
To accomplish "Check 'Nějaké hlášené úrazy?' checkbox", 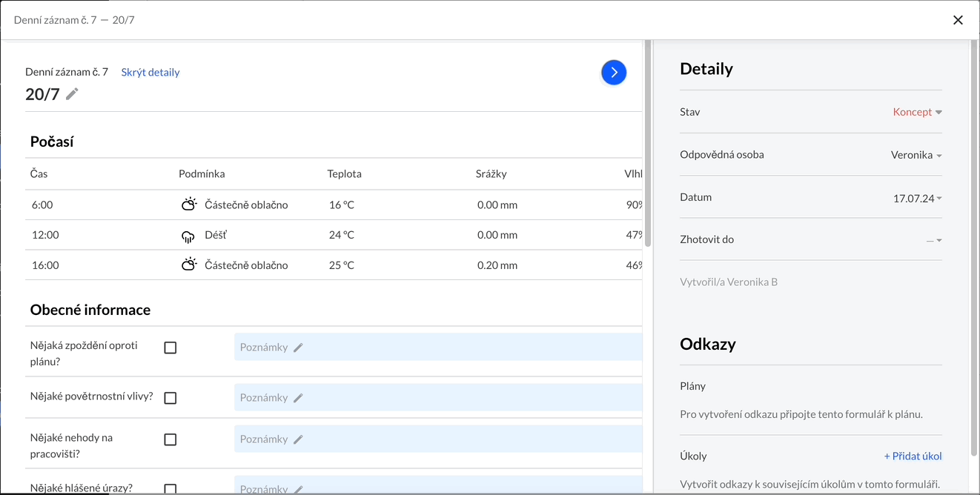I will tap(170, 488).
